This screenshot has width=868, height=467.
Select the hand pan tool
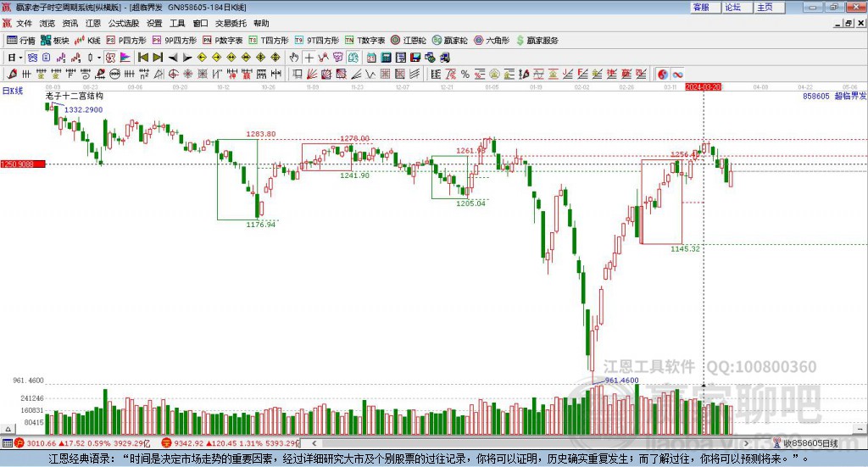pos(294,58)
